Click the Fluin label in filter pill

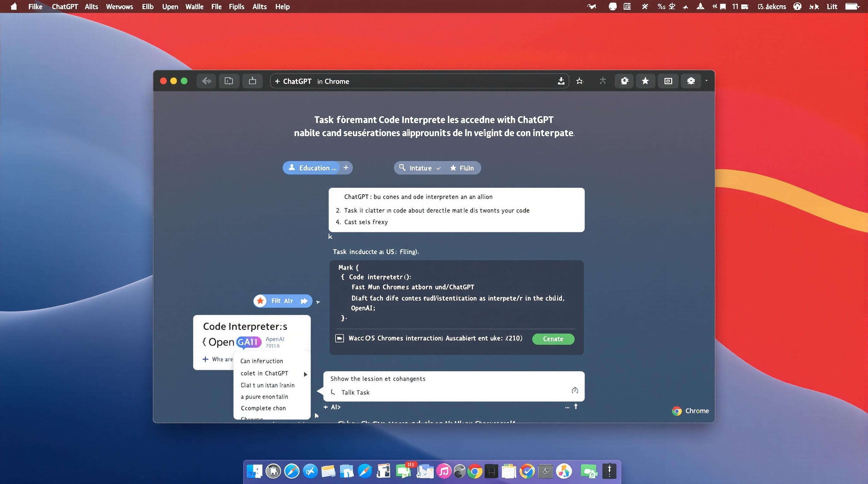[x=467, y=168]
